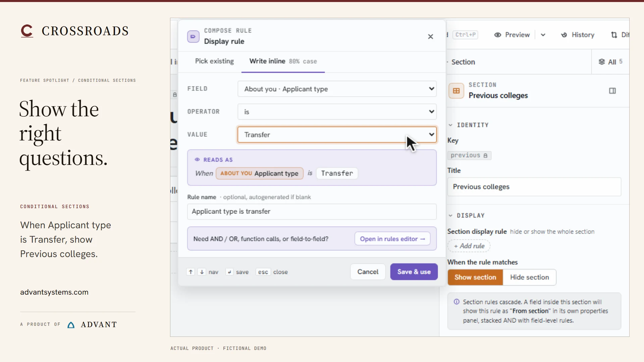Image resolution: width=644 pixels, height=362 pixels.
Task: Click the Reads as eye icon
Action: coord(197,160)
